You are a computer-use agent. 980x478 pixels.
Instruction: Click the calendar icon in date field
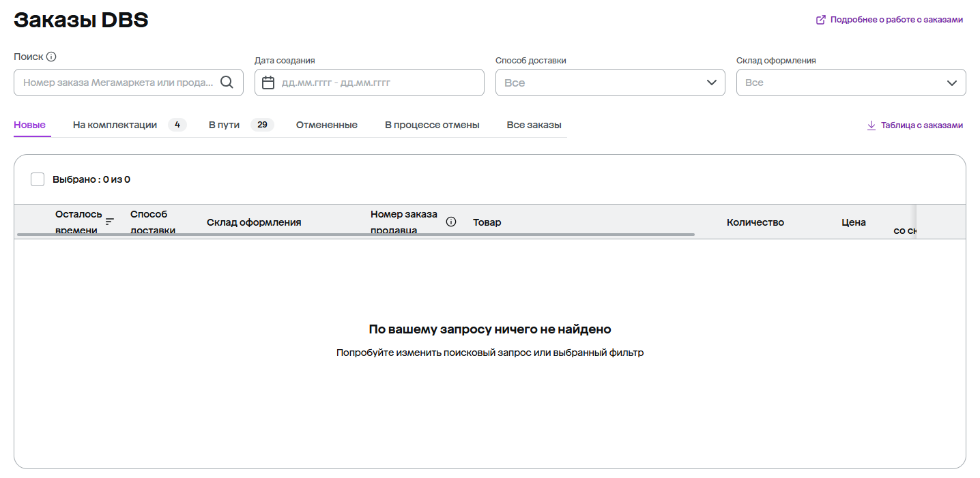(x=268, y=83)
